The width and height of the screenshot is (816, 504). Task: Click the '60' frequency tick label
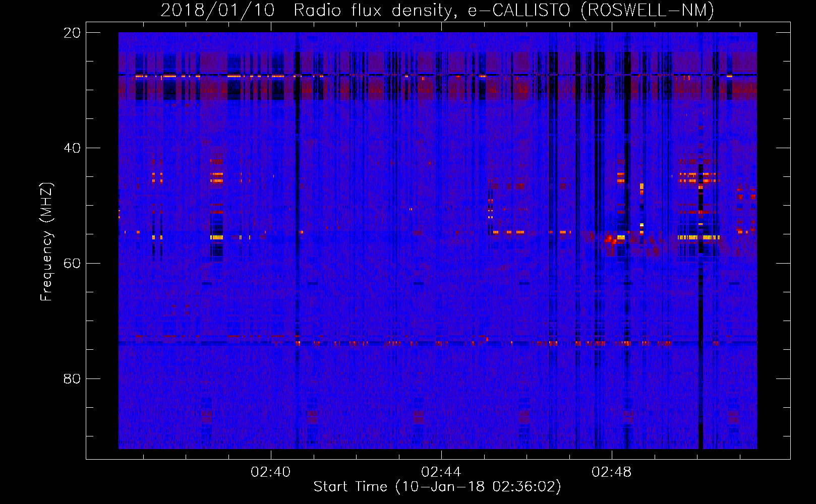pyautogui.click(x=72, y=264)
